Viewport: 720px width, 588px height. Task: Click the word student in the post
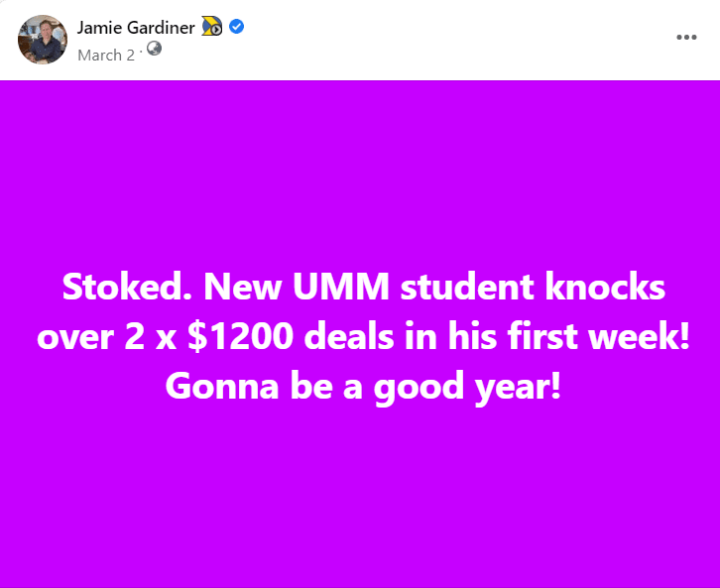[467, 287]
